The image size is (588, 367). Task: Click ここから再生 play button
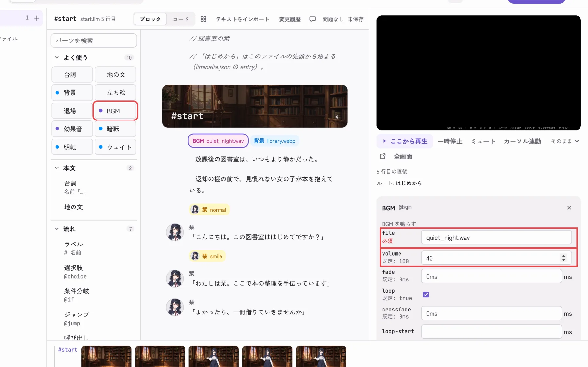[x=405, y=141]
